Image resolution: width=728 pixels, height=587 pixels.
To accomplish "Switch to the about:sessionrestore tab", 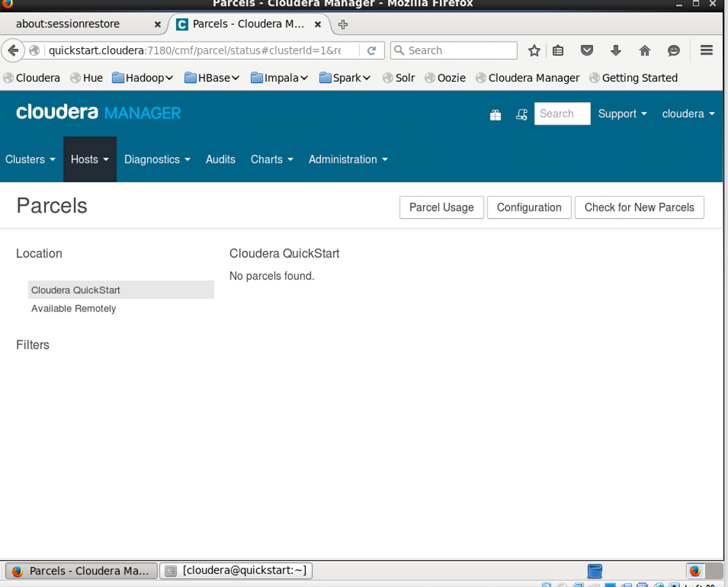I will click(x=84, y=24).
